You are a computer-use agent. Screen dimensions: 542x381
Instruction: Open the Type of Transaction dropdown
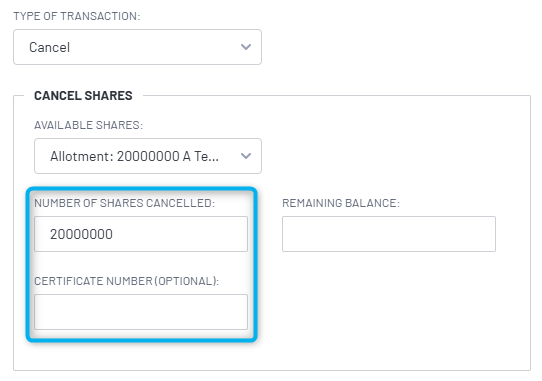tap(137, 47)
